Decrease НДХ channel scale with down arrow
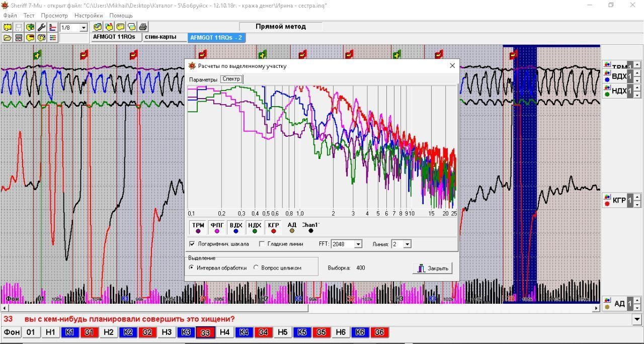 [637, 95]
